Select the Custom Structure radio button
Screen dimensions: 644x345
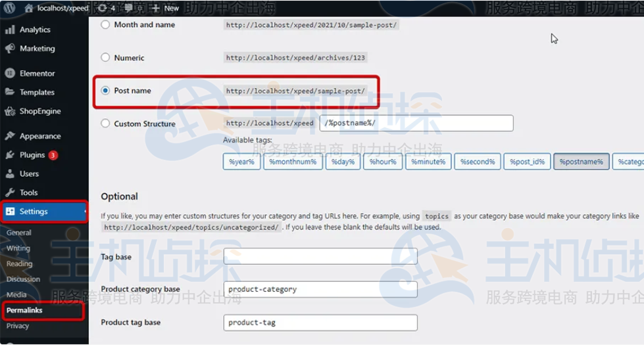coord(105,123)
